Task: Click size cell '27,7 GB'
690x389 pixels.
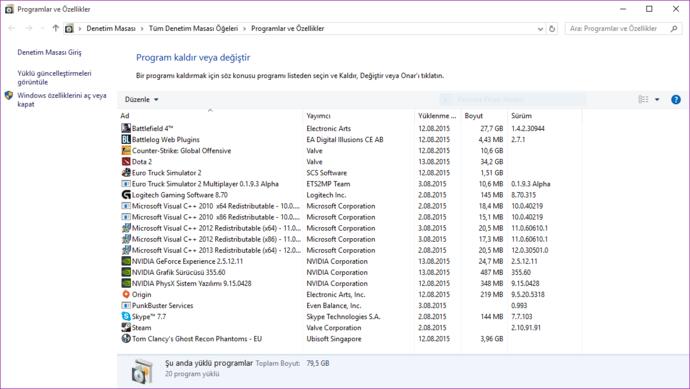Action: (x=492, y=128)
